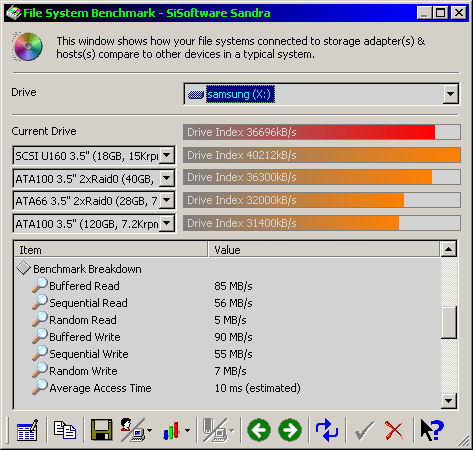Click the red Drive Index 36696kB/s bar

(x=322, y=132)
